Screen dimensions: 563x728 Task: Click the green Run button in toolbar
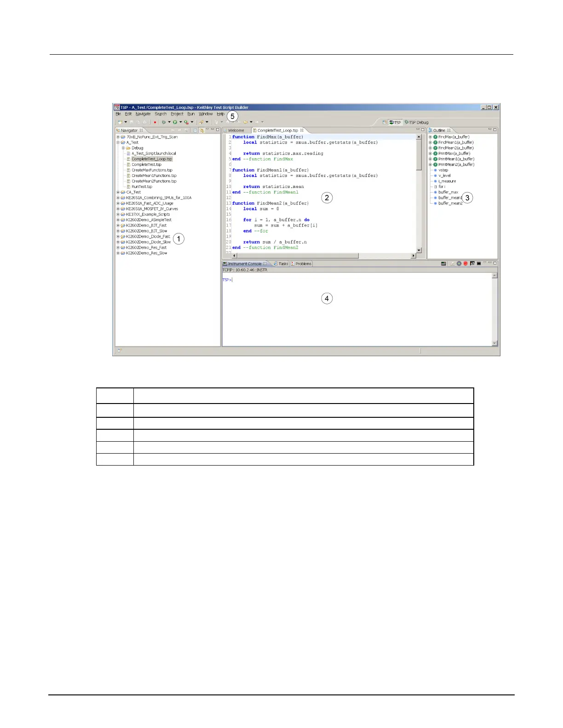175,122
